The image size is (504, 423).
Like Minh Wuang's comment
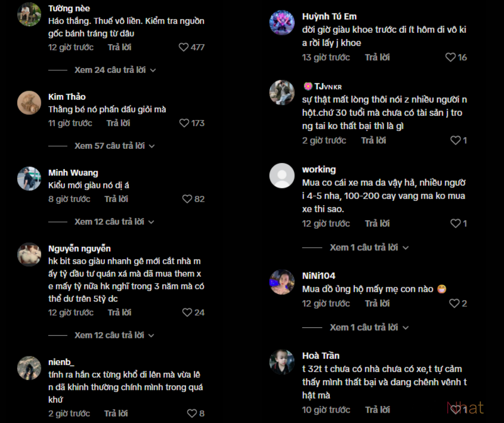[187, 199]
